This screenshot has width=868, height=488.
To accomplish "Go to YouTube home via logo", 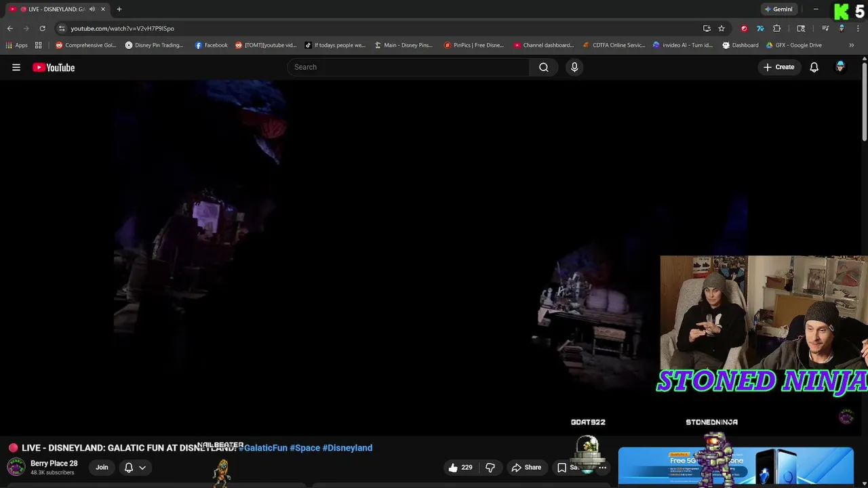I will coord(54,67).
